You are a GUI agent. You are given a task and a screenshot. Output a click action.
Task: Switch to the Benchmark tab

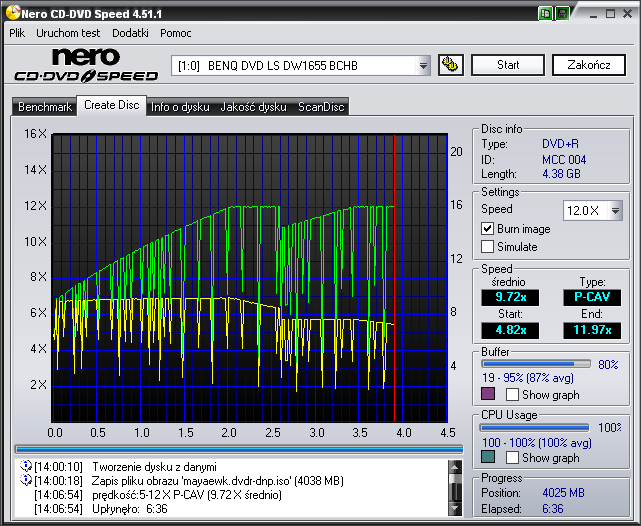coord(45,107)
